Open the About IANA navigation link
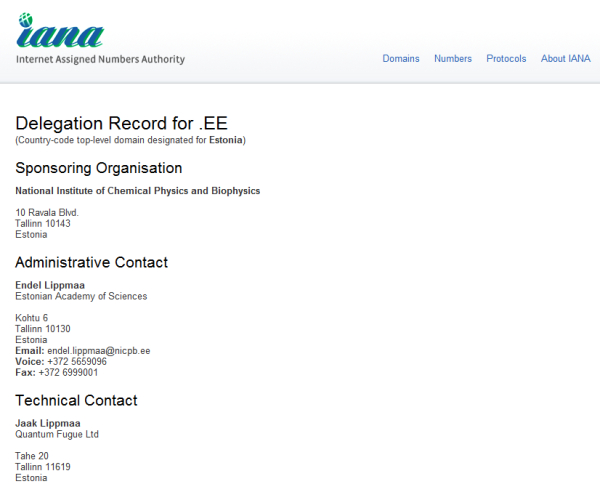Image resolution: width=600 pixels, height=484 pixels. [566, 59]
